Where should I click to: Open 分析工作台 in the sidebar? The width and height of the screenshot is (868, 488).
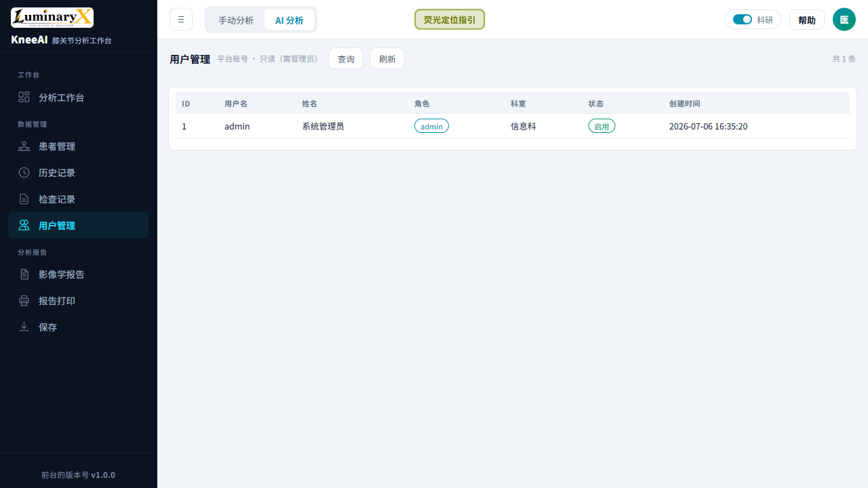[78, 98]
